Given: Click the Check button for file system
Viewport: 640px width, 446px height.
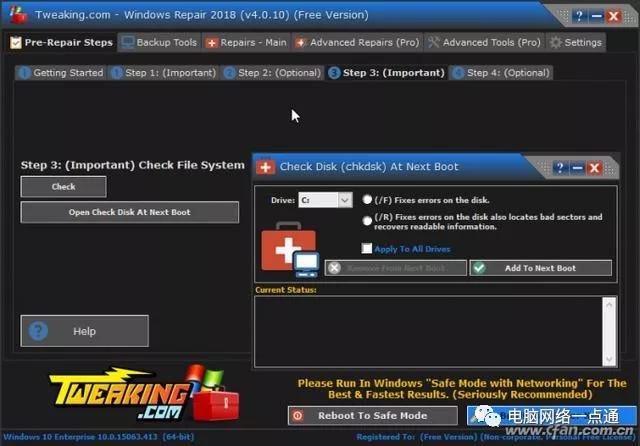Looking at the screenshot, I should 64,187.
